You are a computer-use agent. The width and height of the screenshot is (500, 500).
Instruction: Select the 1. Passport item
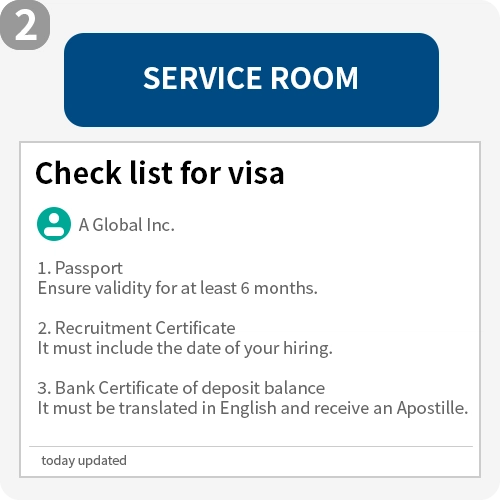pyautogui.click(x=80, y=268)
